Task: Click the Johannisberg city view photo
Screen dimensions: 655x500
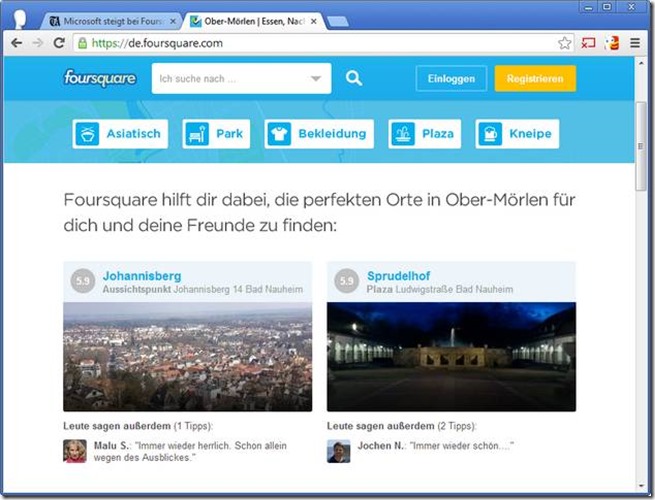Action: click(187, 357)
